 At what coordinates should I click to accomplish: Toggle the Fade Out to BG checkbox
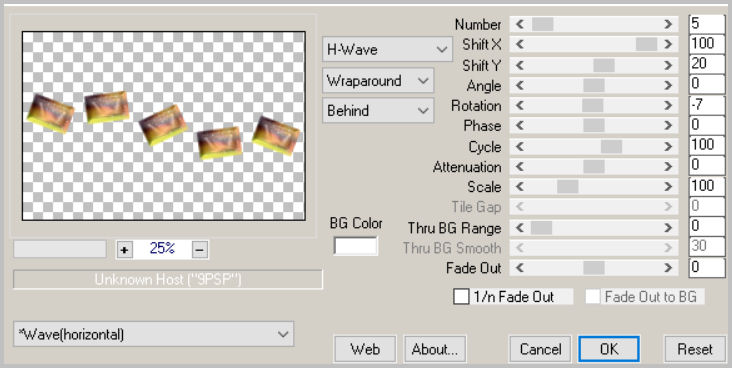(593, 297)
